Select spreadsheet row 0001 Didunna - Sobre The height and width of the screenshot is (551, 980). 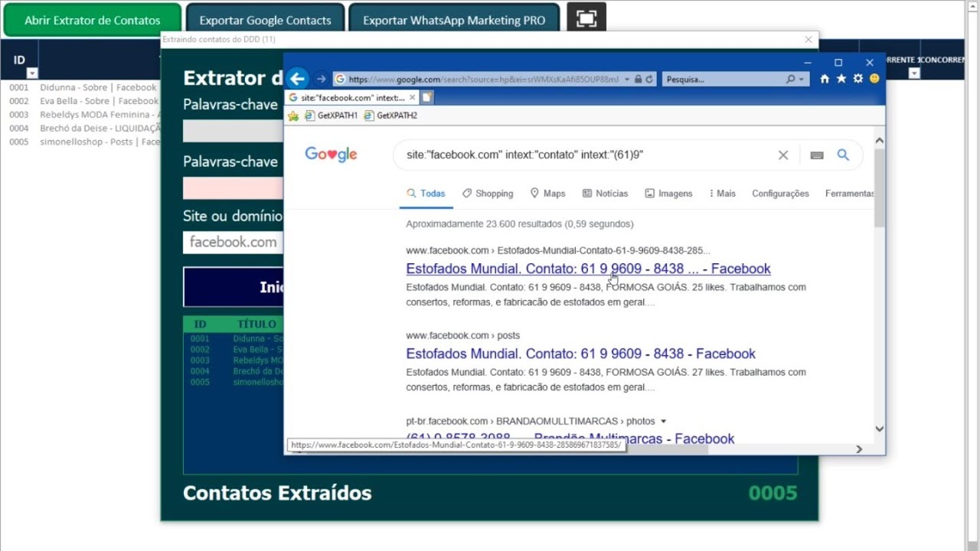(x=83, y=87)
